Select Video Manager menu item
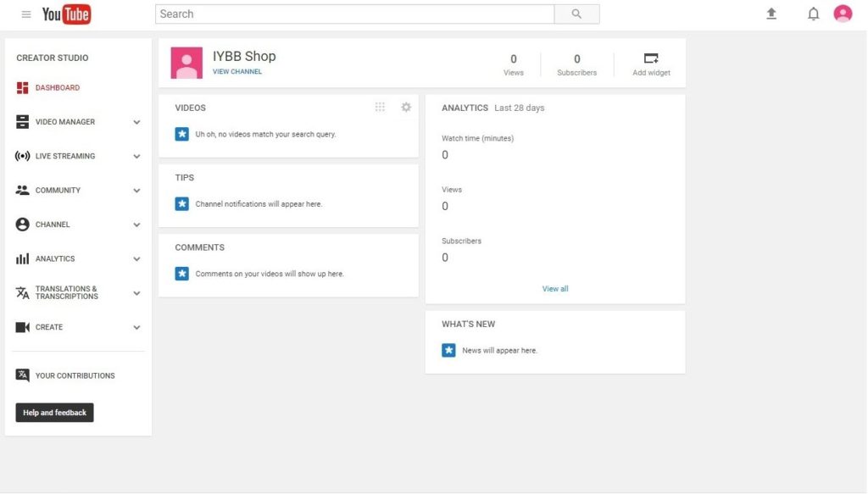The height and width of the screenshot is (494, 868). tap(65, 122)
